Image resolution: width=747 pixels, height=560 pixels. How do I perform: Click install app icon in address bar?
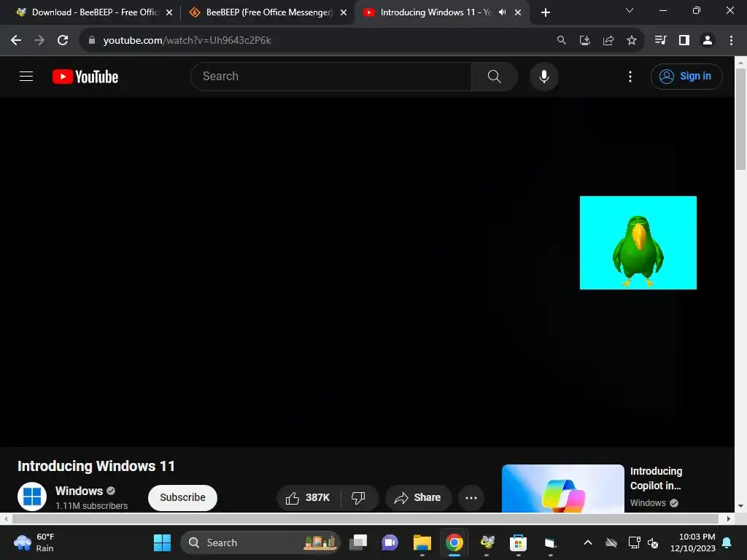pyautogui.click(x=585, y=40)
